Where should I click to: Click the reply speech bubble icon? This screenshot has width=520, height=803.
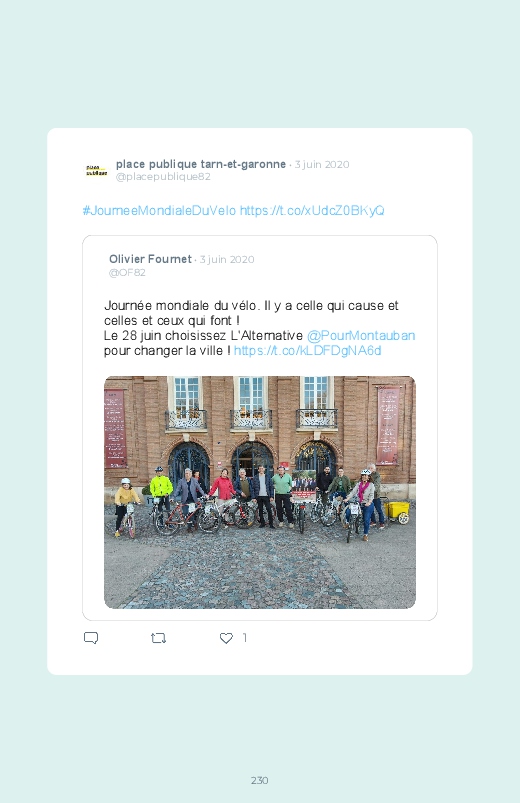click(91, 638)
